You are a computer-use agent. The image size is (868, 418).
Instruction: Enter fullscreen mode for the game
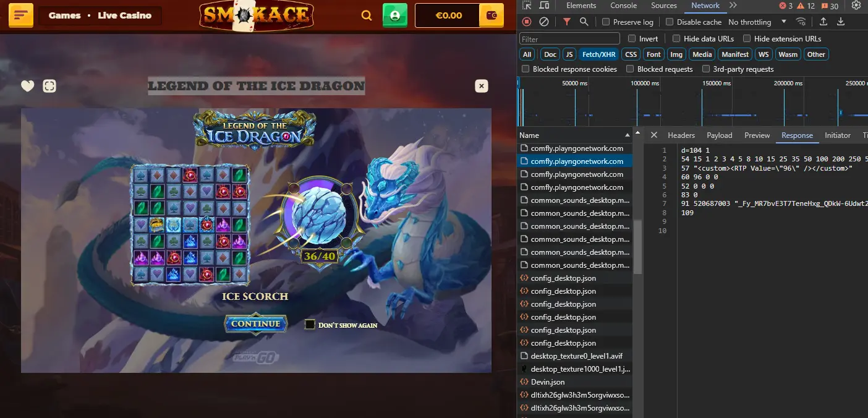tap(49, 86)
